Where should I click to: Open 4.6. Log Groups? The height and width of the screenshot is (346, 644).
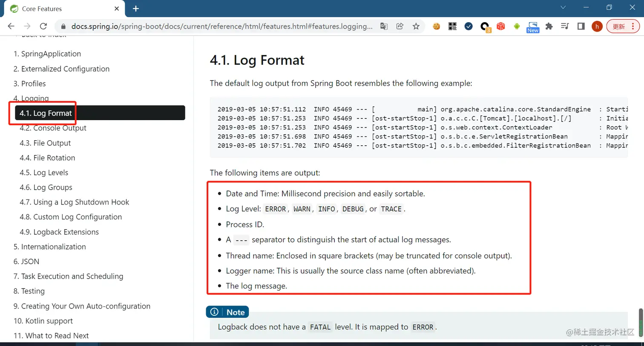pos(46,187)
